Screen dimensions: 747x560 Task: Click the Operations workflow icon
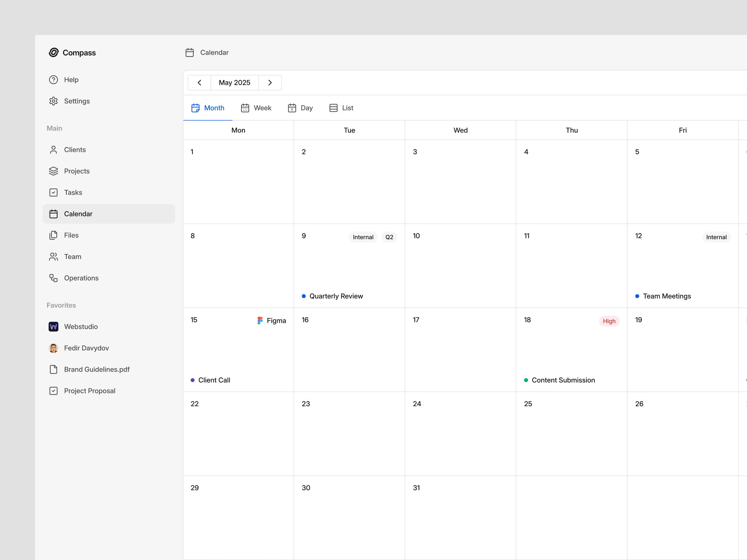[x=53, y=278]
